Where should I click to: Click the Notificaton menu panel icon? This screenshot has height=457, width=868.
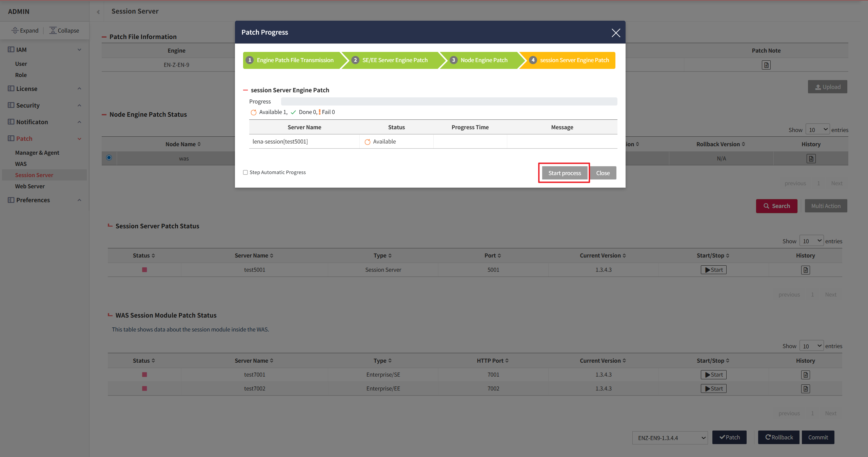point(11,122)
